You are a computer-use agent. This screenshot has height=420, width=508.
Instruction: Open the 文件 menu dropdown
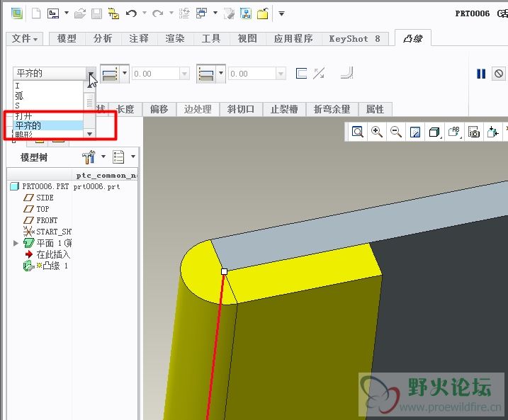coord(26,39)
